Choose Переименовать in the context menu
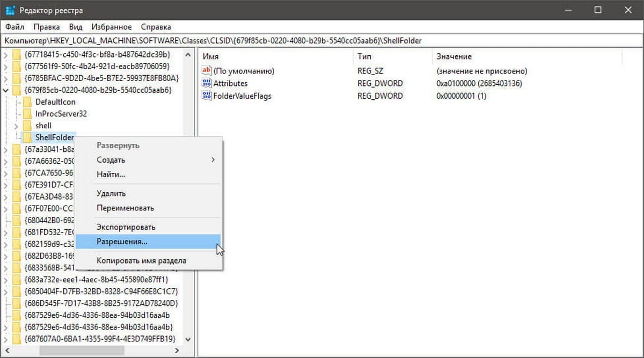The height and width of the screenshot is (358, 644). point(148,208)
